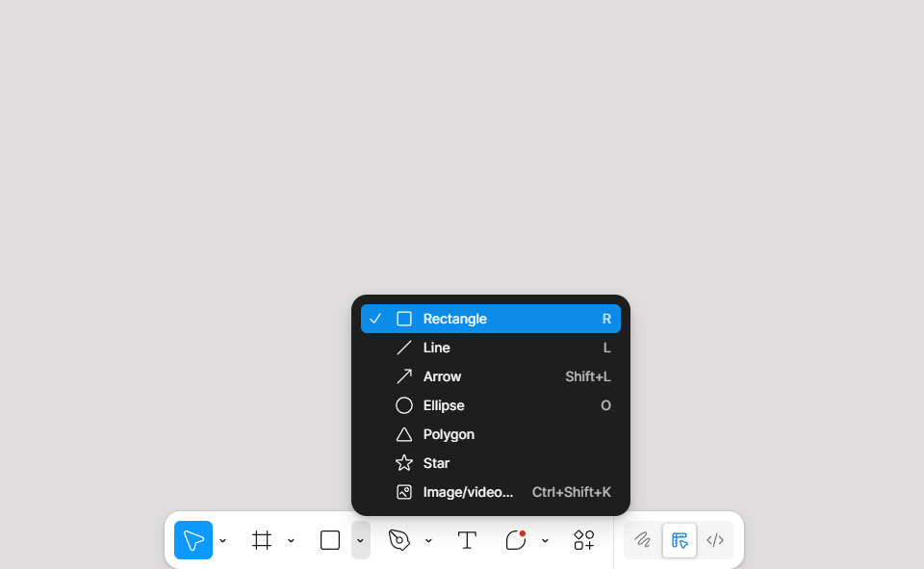This screenshot has width=924, height=569.
Task: Select the Move tool arrow icon
Action: (x=193, y=540)
